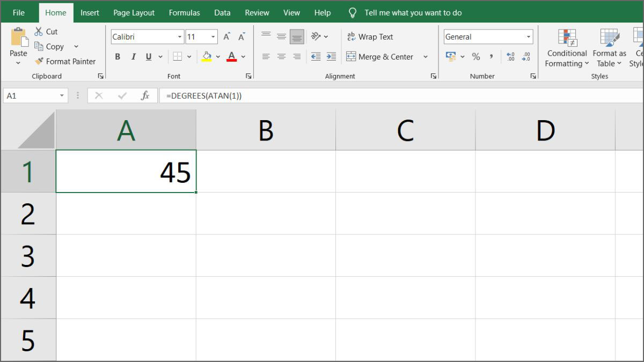Click the Wrap Text icon
Screen dimensions: 644x362
coord(370,36)
